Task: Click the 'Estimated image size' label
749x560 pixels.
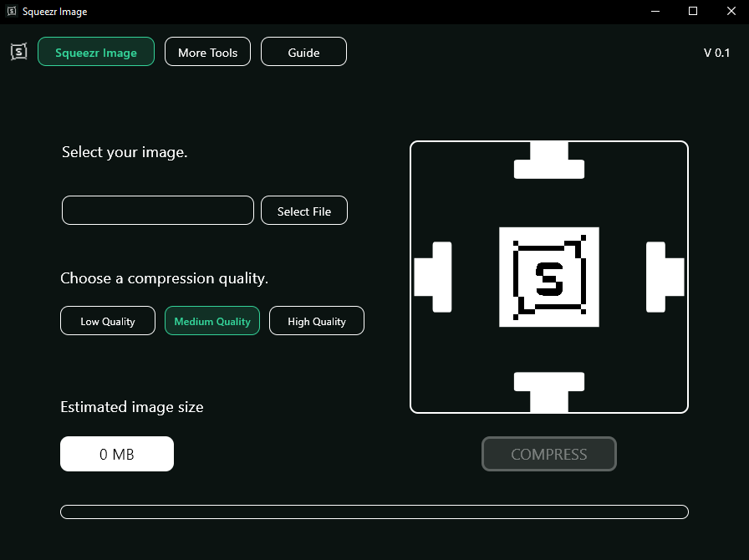Action: (x=132, y=407)
